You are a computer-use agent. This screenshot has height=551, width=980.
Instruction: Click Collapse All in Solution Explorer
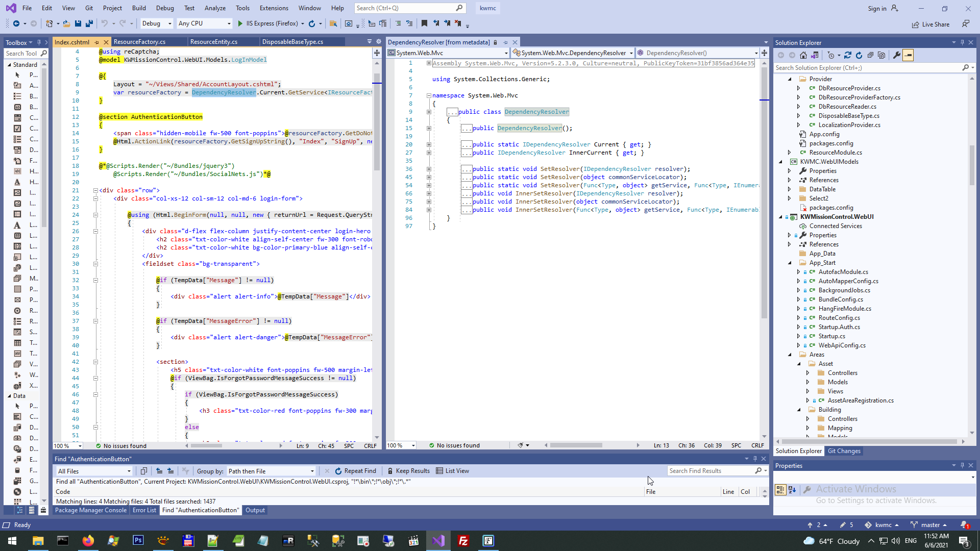(x=870, y=55)
